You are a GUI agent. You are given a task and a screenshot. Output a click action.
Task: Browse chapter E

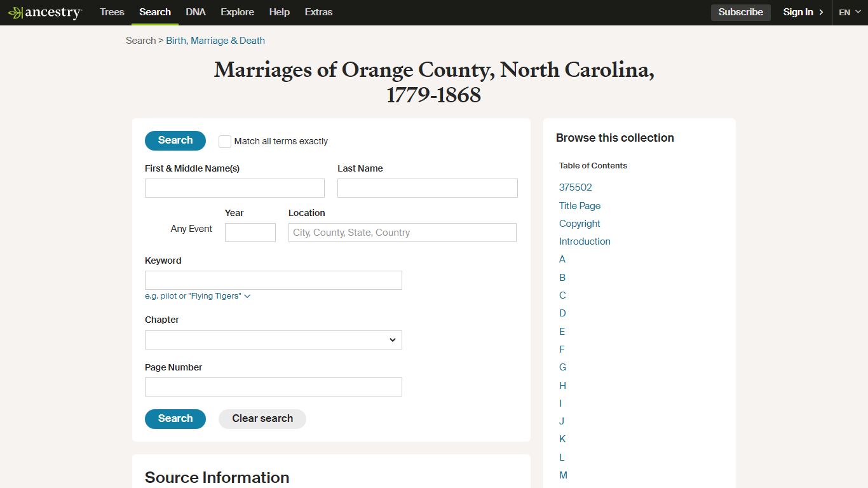pyautogui.click(x=562, y=332)
